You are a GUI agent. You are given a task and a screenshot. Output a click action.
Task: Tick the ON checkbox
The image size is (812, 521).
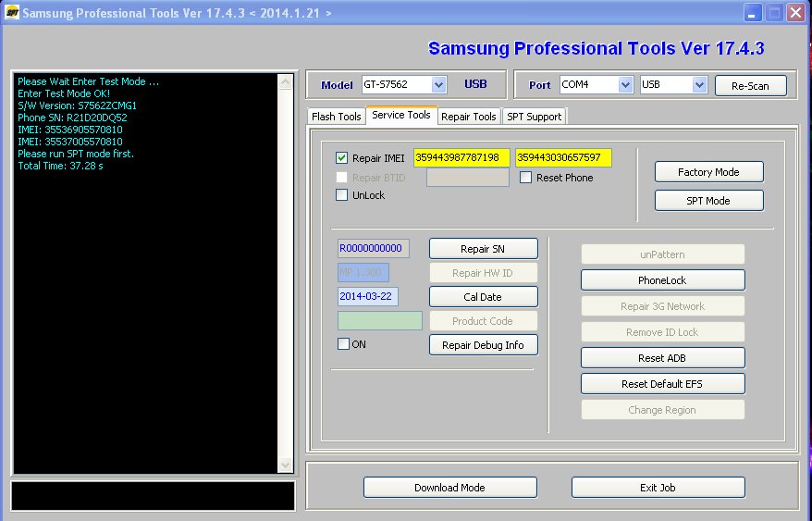[343, 343]
